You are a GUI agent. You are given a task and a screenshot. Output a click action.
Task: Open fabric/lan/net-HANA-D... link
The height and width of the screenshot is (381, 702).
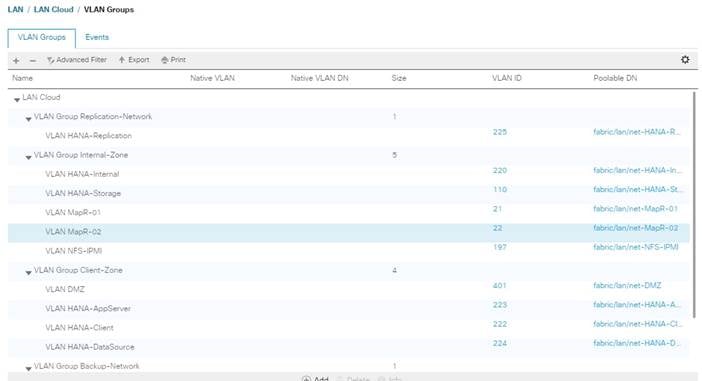637,343
